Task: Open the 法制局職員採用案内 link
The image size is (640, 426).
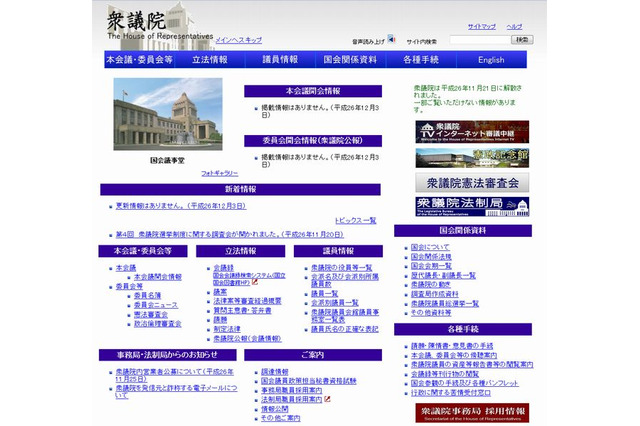Action: click(x=291, y=400)
